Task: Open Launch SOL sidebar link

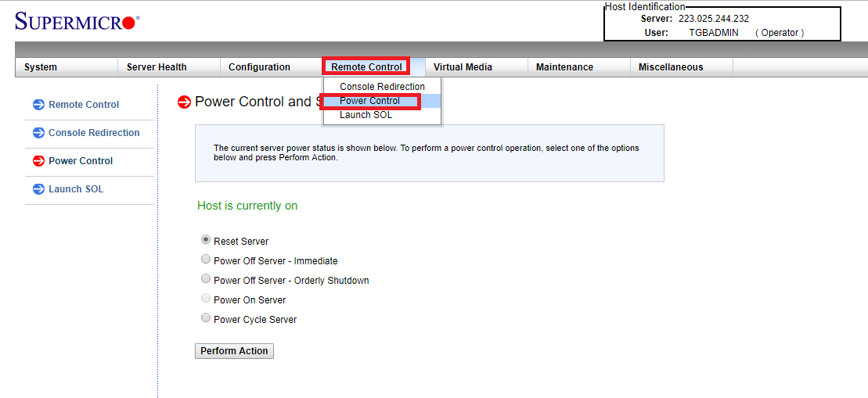Action: [x=76, y=189]
